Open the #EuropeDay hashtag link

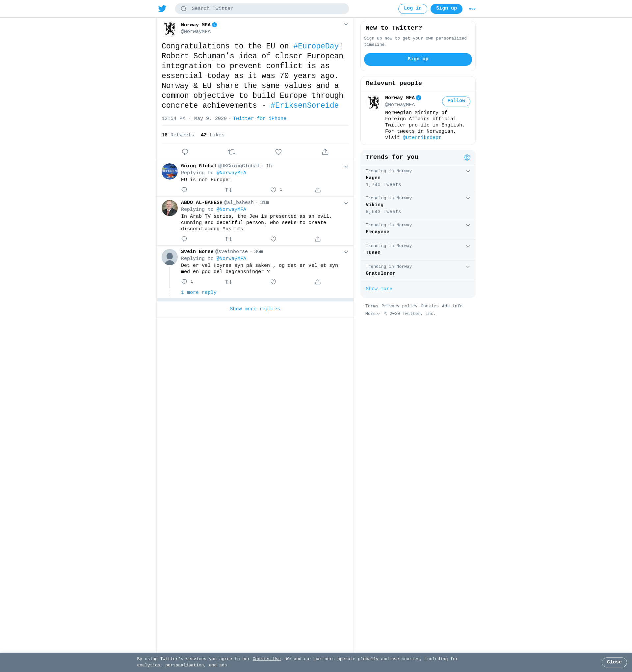pos(316,46)
